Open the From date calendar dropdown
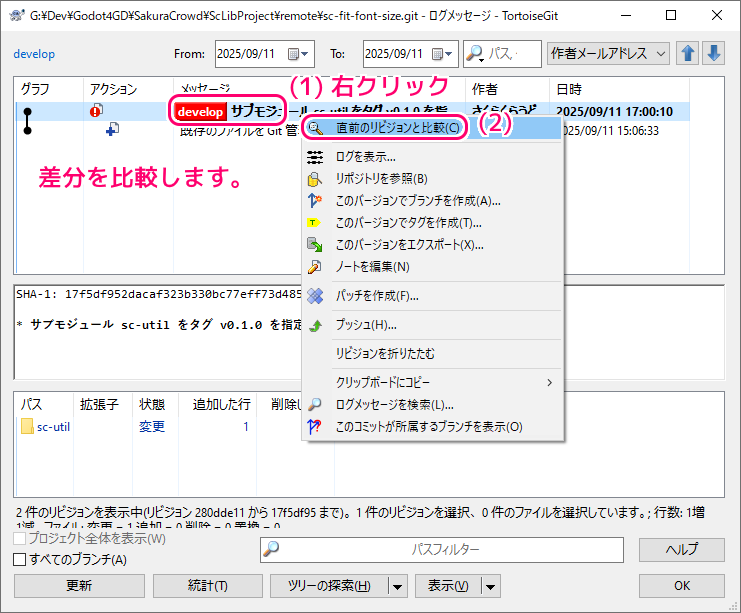The image size is (741, 613). 299,54
